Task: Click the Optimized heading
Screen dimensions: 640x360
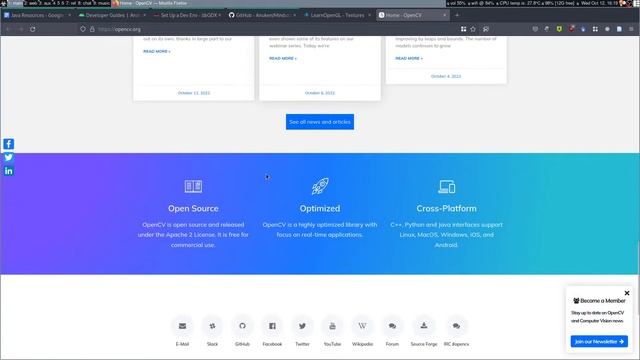Action: pos(320,208)
